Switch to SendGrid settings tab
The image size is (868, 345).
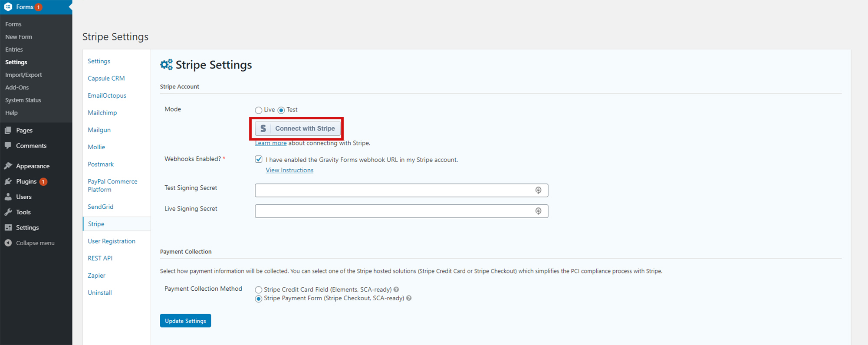(x=101, y=207)
